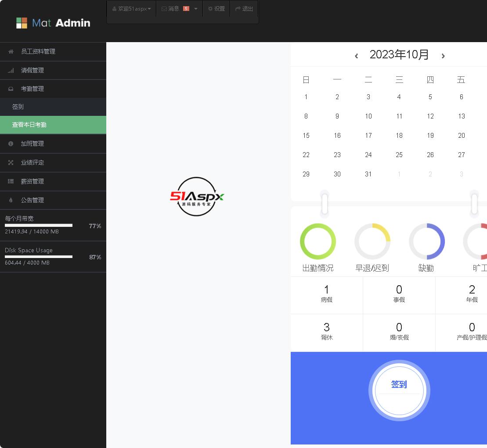Click the green 出勤情况 ring chart

(x=318, y=241)
